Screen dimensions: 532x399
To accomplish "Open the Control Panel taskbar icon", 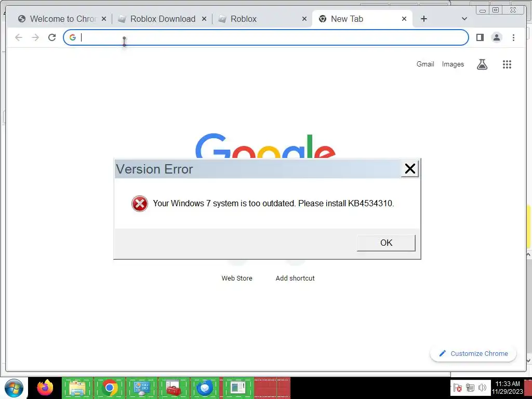I will point(141,388).
